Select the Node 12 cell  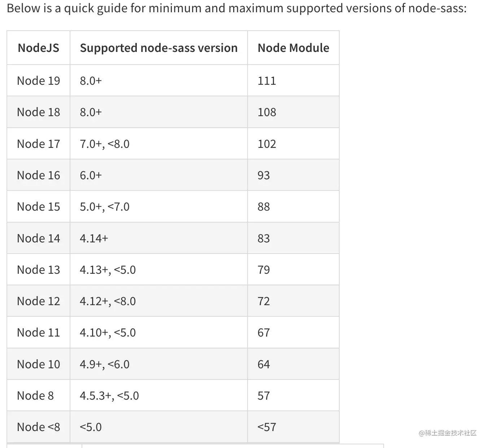pyautogui.click(x=38, y=301)
